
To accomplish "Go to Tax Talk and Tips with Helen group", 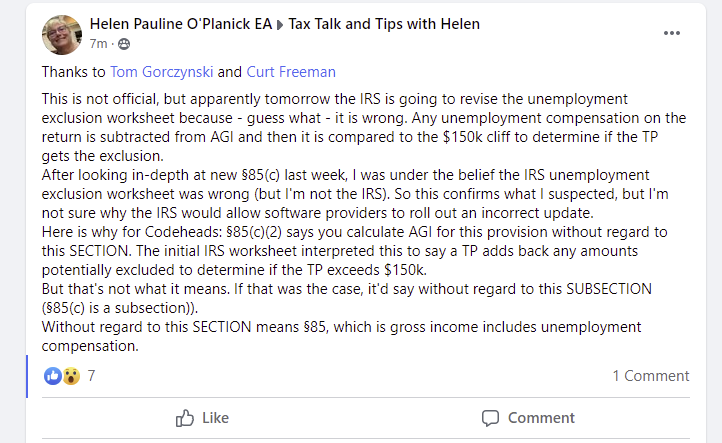I will coord(384,24).
